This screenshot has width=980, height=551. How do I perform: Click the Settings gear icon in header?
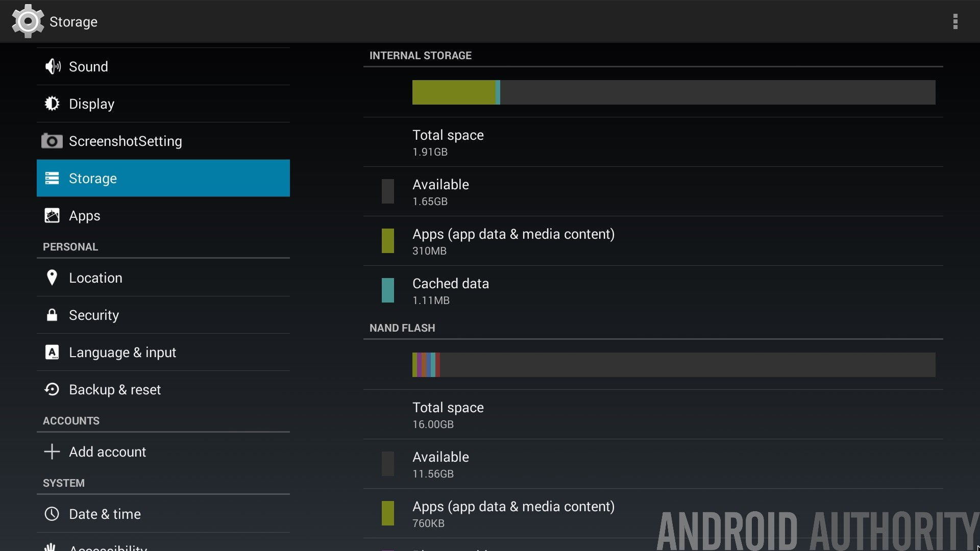click(28, 21)
